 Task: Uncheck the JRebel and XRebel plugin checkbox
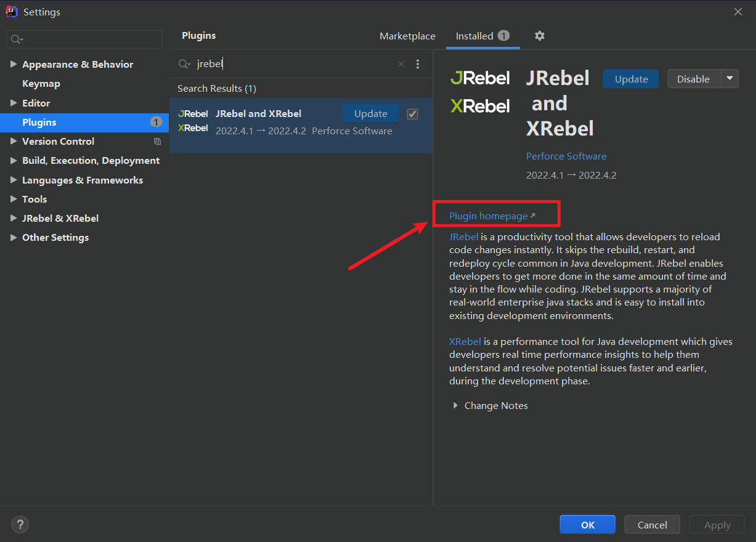412,113
